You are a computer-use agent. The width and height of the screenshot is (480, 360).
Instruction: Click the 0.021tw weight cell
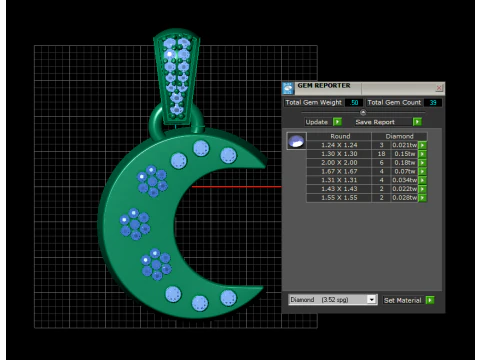[x=405, y=145]
